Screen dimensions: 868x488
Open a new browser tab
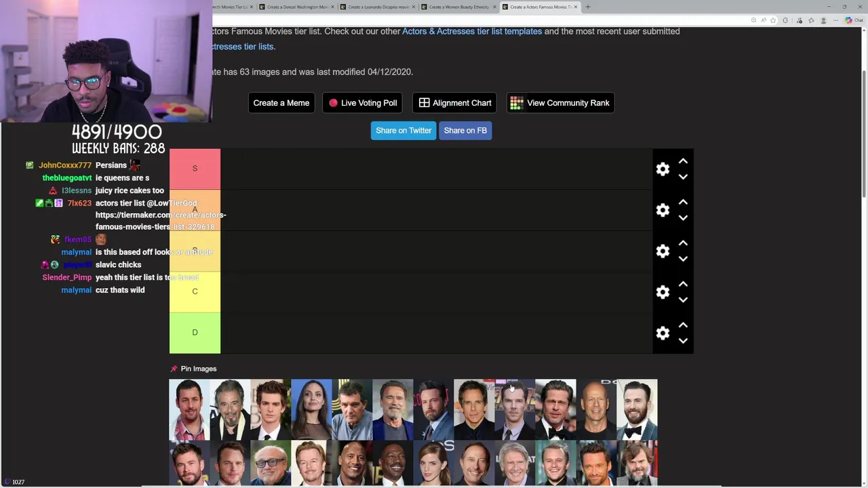pyautogui.click(x=588, y=7)
